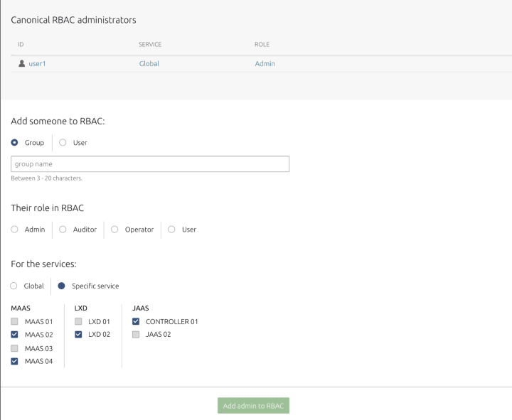Select the Global services radio button
512x420 pixels.
click(15, 286)
